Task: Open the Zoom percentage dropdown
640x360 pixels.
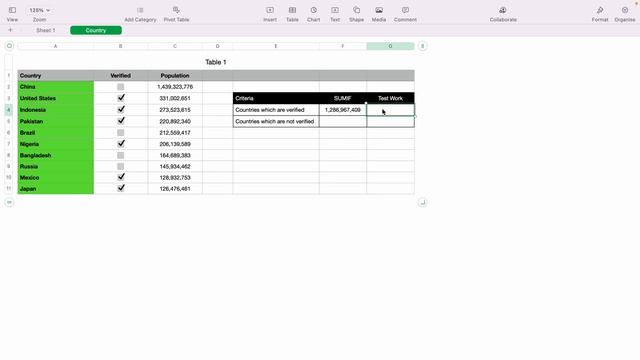Action: [x=40, y=10]
